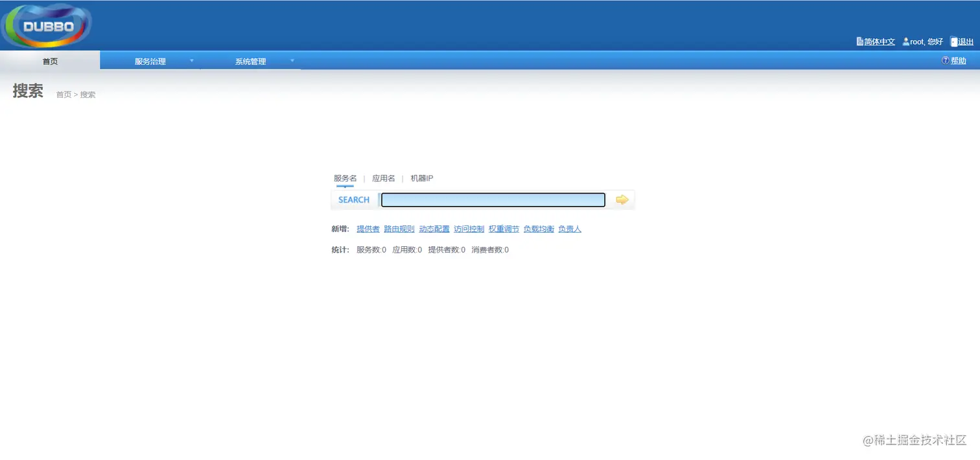Viewport: 980px width, 460px height.
Task: Add a new 负载均衡 rule
Action: (x=539, y=229)
